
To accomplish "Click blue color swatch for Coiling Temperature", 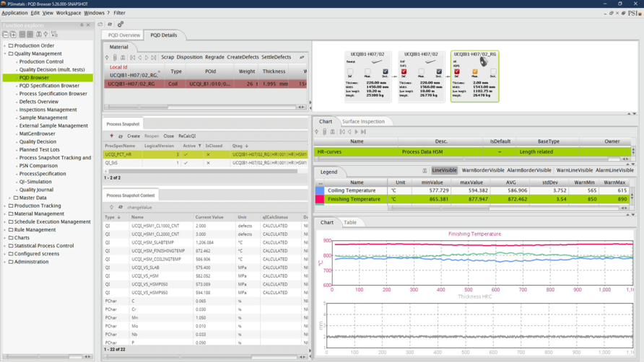I will coord(320,190).
